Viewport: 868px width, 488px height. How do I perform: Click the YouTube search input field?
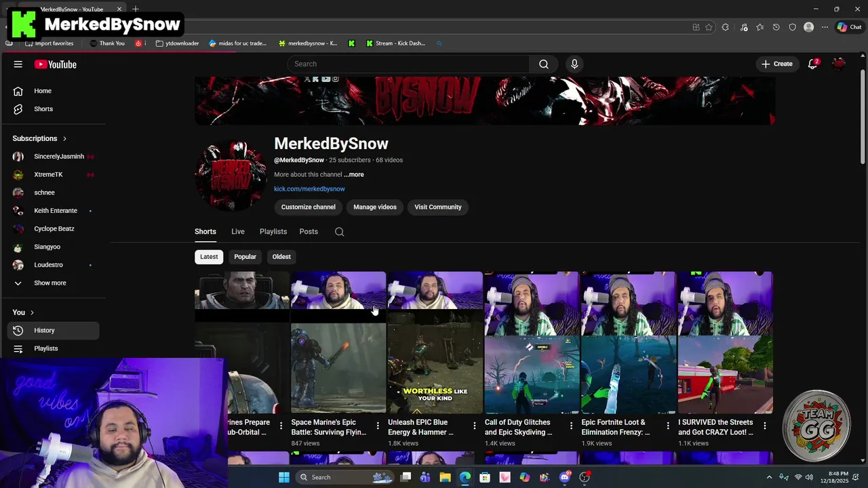tap(408, 64)
